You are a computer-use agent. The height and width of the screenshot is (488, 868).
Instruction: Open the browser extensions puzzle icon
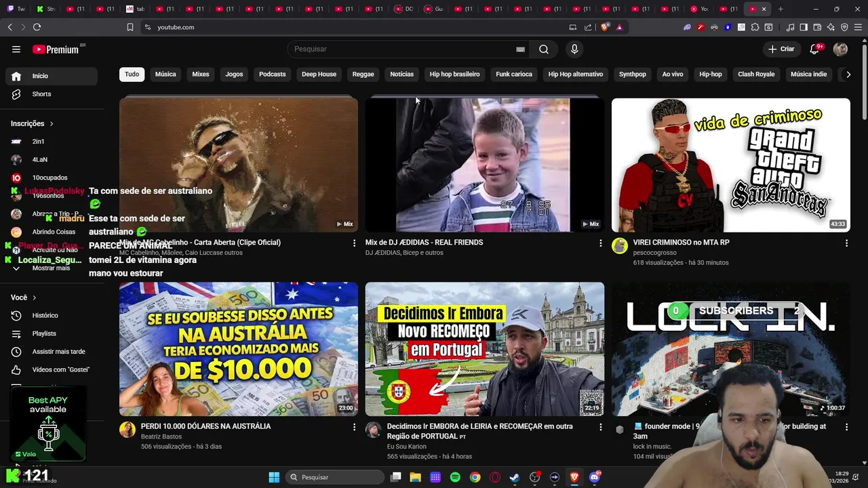click(755, 27)
